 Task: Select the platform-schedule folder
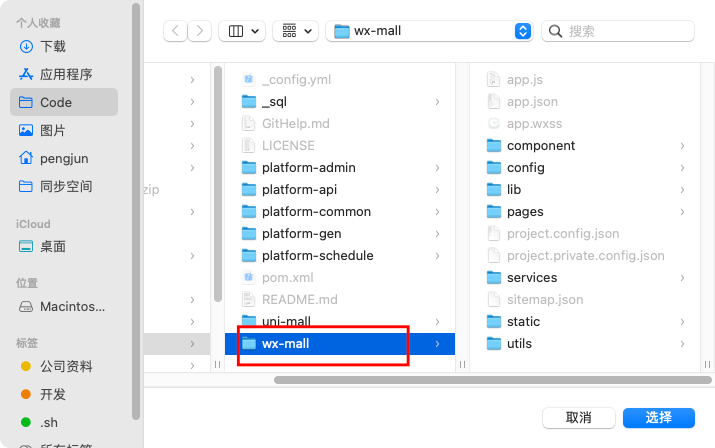(340, 255)
